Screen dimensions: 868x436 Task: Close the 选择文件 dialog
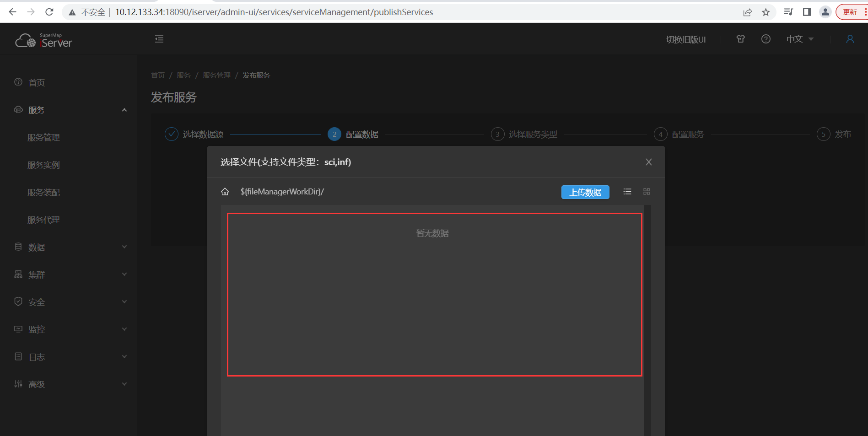tap(648, 162)
